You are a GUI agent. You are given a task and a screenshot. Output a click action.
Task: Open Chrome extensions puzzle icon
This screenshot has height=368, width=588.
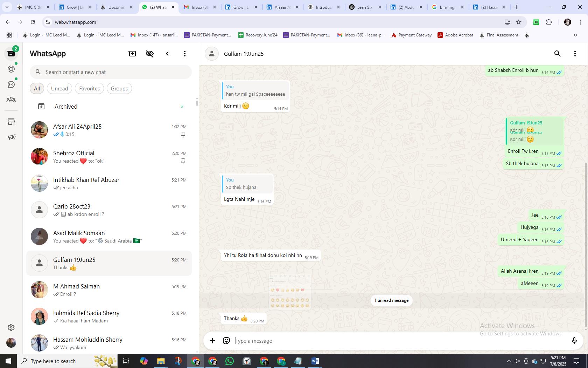549,22
